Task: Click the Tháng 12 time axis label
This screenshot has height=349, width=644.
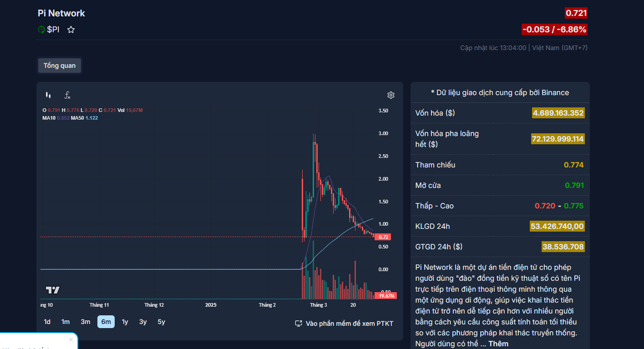Action: (x=154, y=305)
